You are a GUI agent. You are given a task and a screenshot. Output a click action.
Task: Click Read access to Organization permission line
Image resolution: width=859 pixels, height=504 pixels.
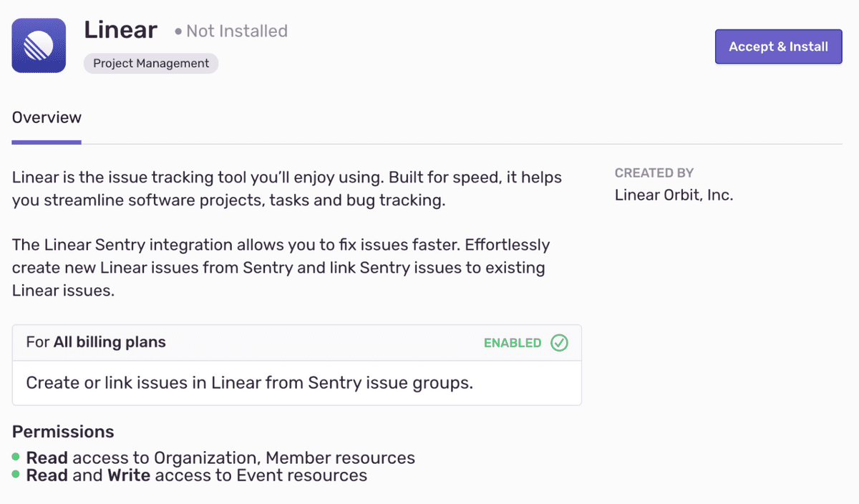pyautogui.click(x=220, y=457)
